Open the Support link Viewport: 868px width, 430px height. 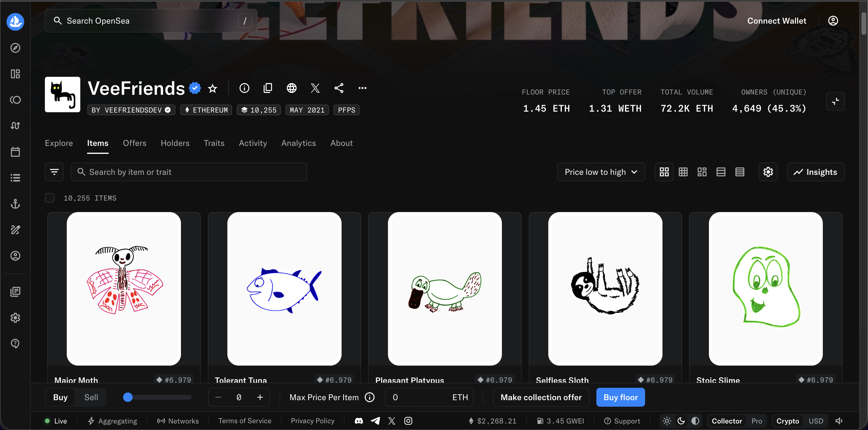[622, 421]
